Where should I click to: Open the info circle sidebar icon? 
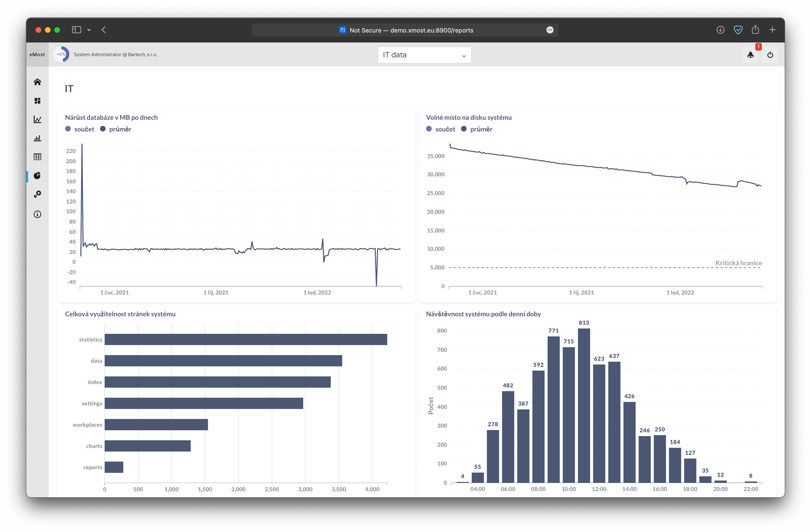37,214
